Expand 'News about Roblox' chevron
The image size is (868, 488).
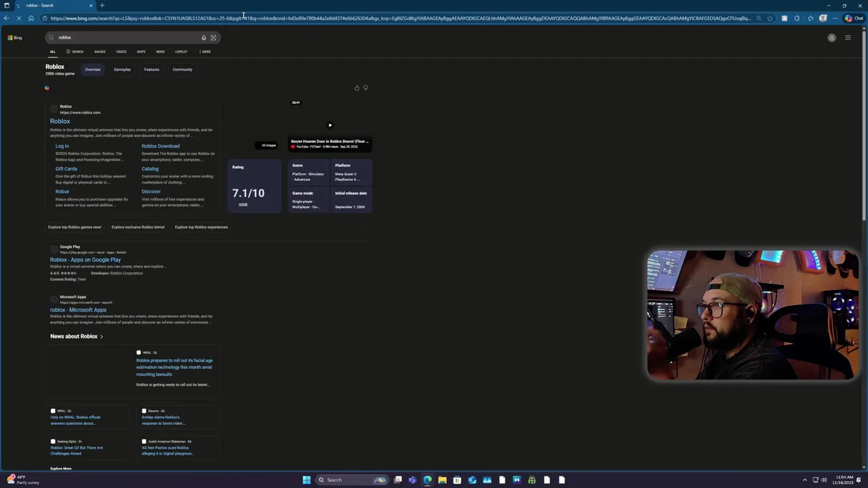pyautogui.click(x=102, y=336)
